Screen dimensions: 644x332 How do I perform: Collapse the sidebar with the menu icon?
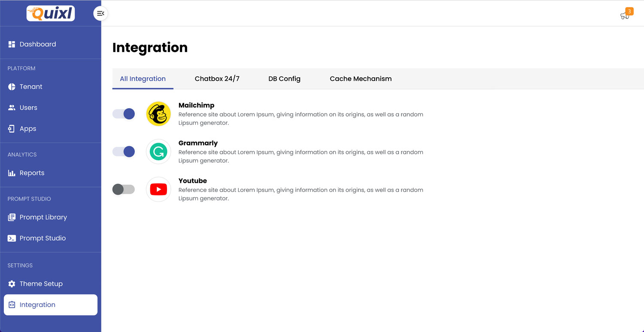pos(100,13)
